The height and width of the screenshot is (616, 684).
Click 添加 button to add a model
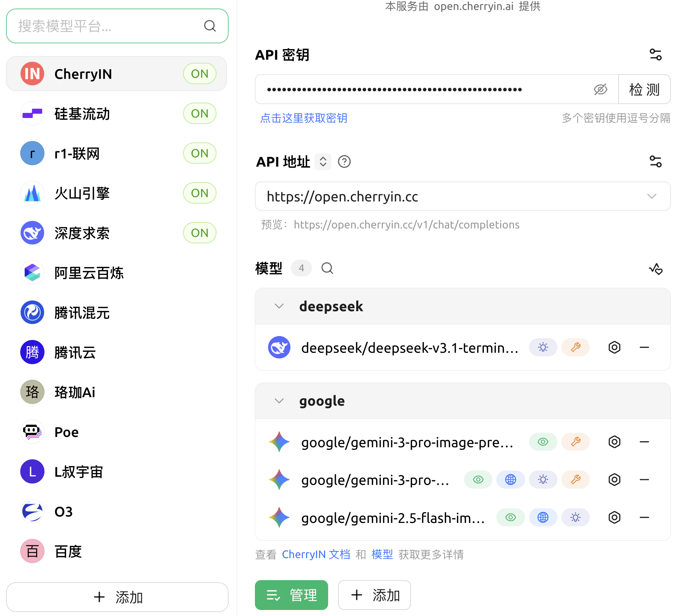coord(374,595)
